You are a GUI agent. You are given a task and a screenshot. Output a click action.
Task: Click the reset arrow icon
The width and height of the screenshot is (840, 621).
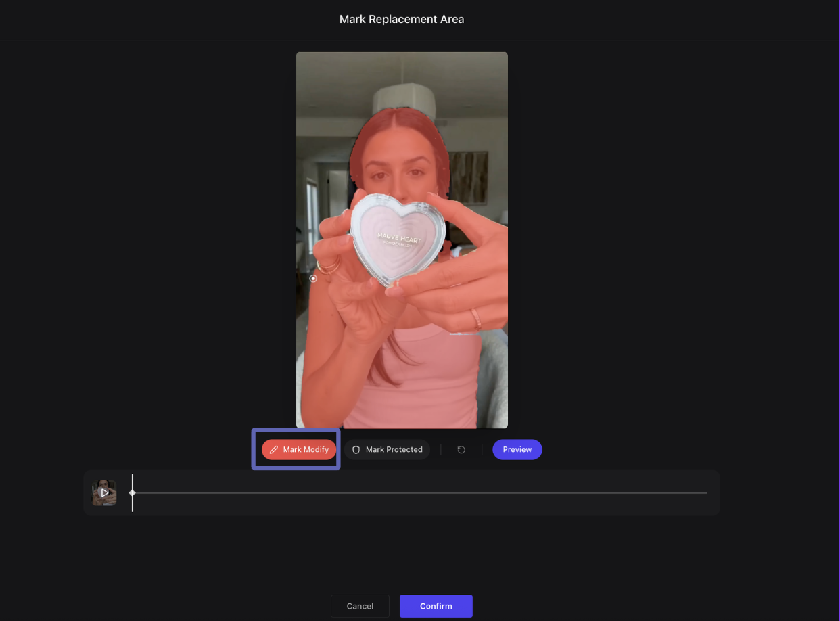(461, 449)
